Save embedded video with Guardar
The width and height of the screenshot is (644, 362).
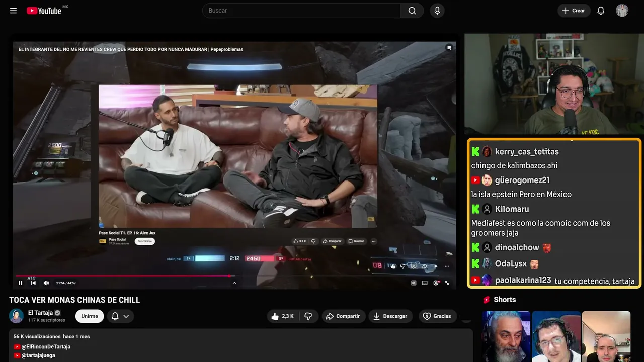tap(357, 241)
